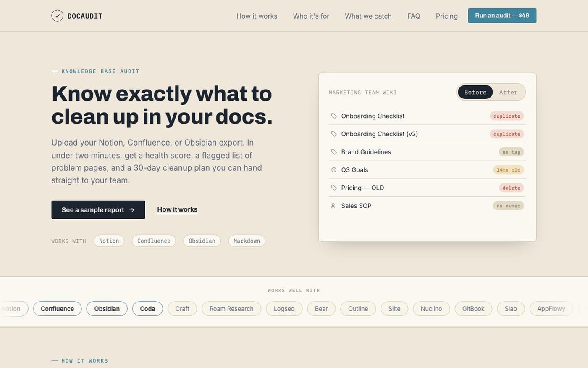Click the MARKETING TEAM WIKI label
Viewport: 588px width, 368px height.
(363, 93)
